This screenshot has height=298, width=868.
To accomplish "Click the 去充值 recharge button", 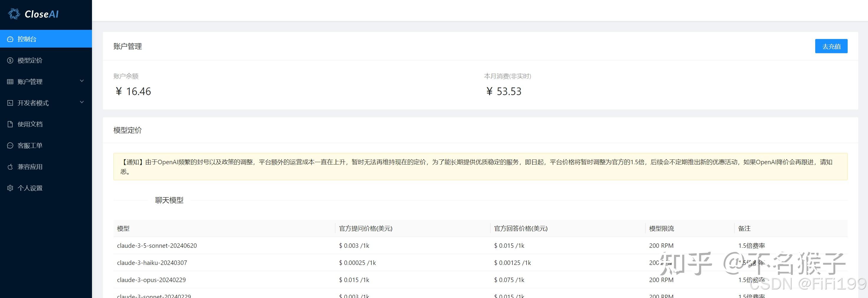I will coord(831,46).
